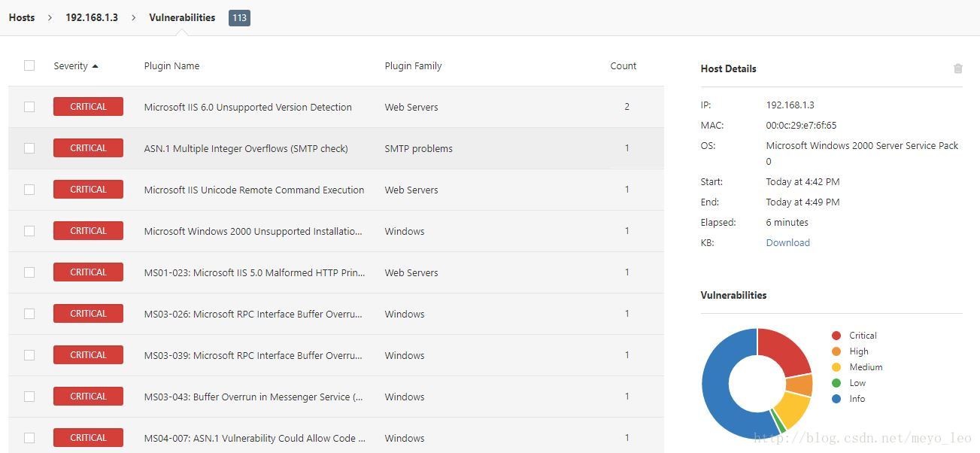Open MS03-043 Buffer Overrun in Messenger Service
980x453 pixels.
(253, 397)
